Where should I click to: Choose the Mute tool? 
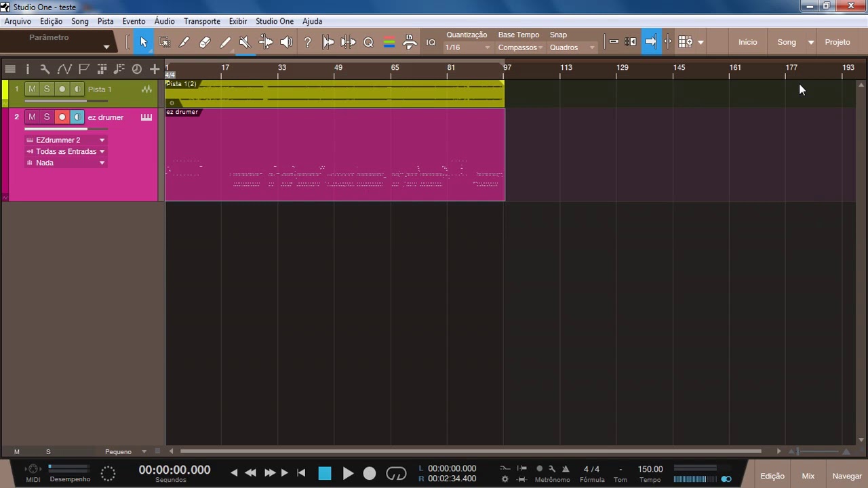click(x=245, y=42)
